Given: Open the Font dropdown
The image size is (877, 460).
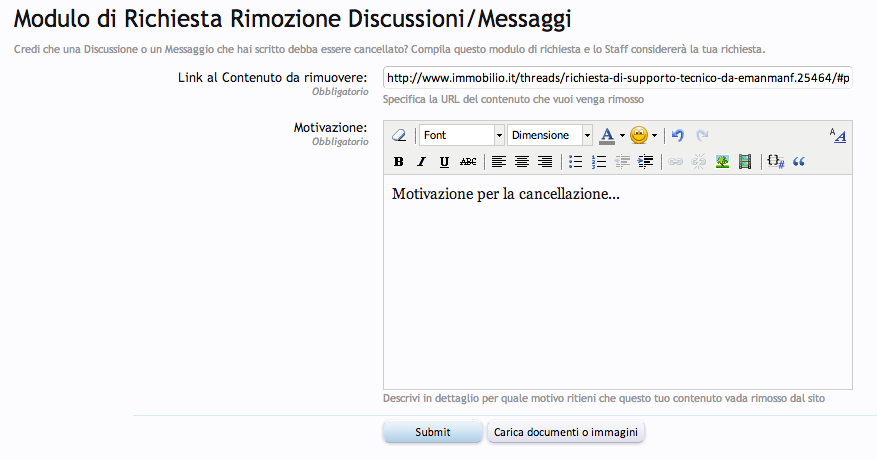Looking at the screenshot, I should click(x=462, y=135).
